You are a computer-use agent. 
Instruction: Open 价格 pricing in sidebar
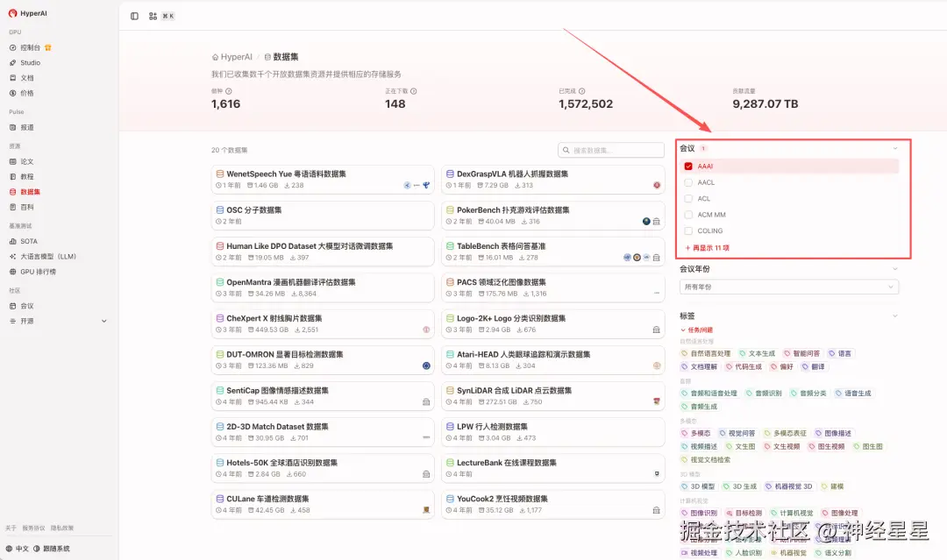[x=22, y=93]
